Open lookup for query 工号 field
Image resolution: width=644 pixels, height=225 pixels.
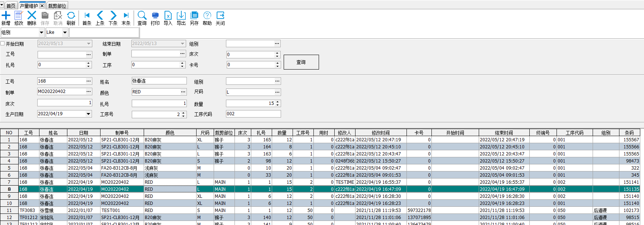[89, 54]
